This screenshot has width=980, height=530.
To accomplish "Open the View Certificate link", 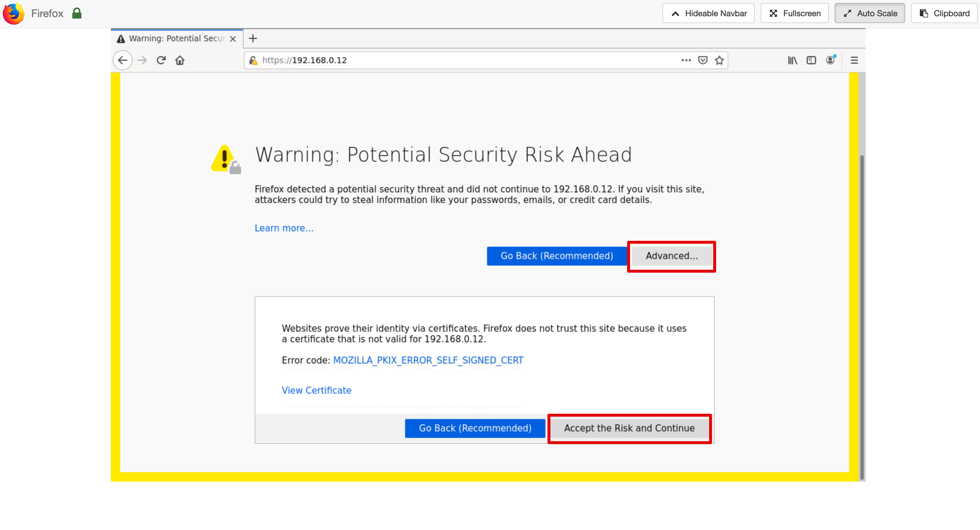I will click(316, 390).
